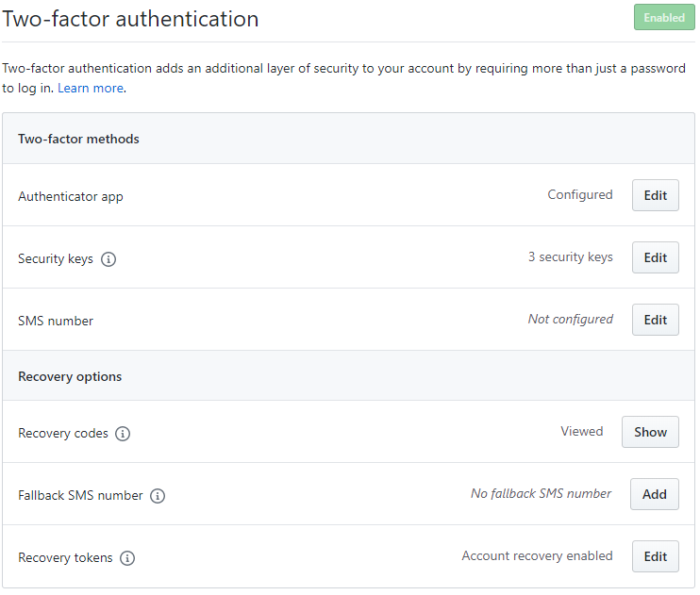Edit the Security keys settings

pos(656,258)
